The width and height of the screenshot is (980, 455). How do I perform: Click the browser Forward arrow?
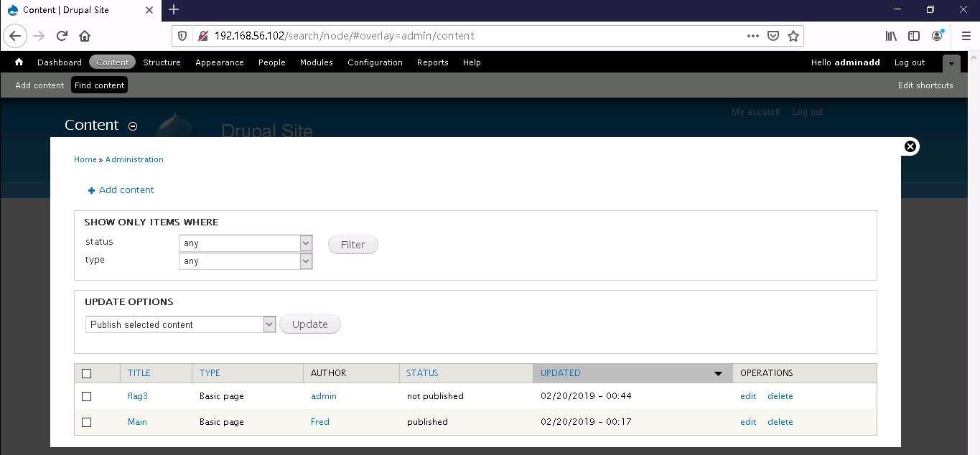(39, 36)
